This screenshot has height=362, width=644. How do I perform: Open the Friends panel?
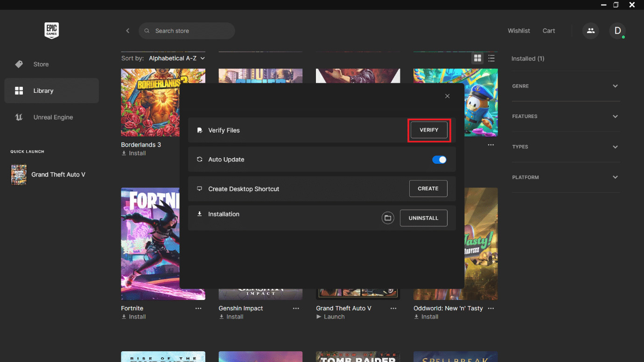click(x=590, y=30)
